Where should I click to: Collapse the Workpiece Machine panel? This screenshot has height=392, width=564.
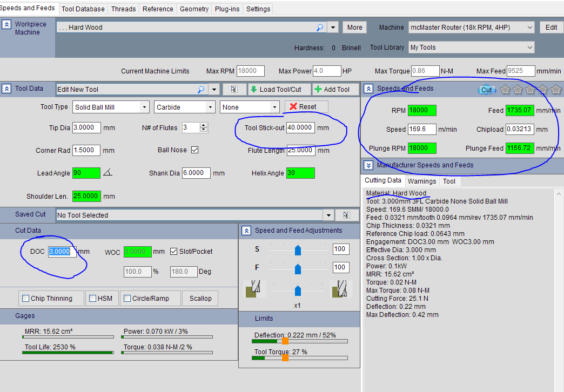pos(6,25)
